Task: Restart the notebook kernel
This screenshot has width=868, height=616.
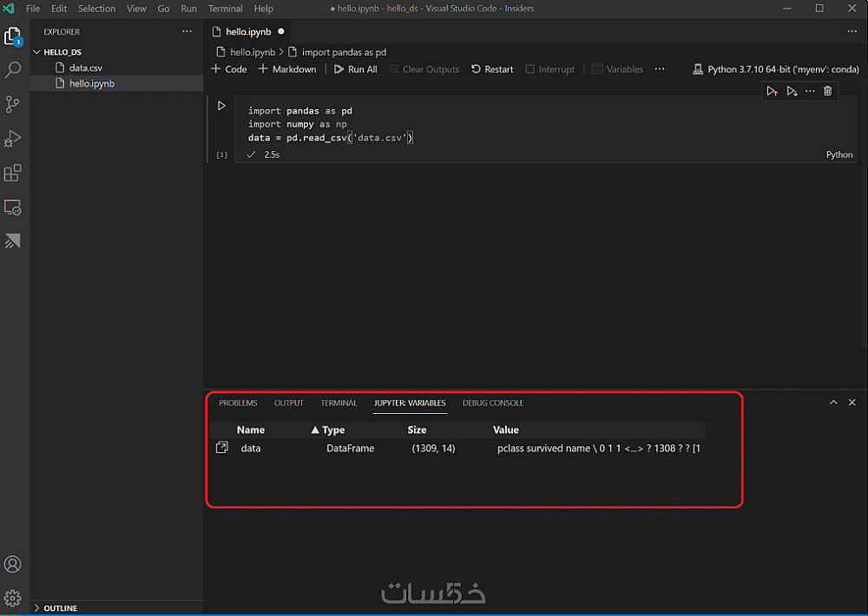Action: click(x=492, y=69)
